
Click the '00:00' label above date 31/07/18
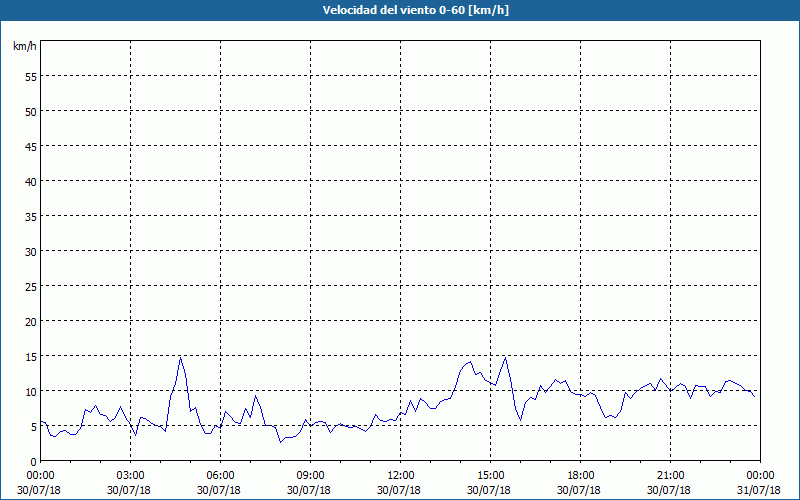[760, 476]
